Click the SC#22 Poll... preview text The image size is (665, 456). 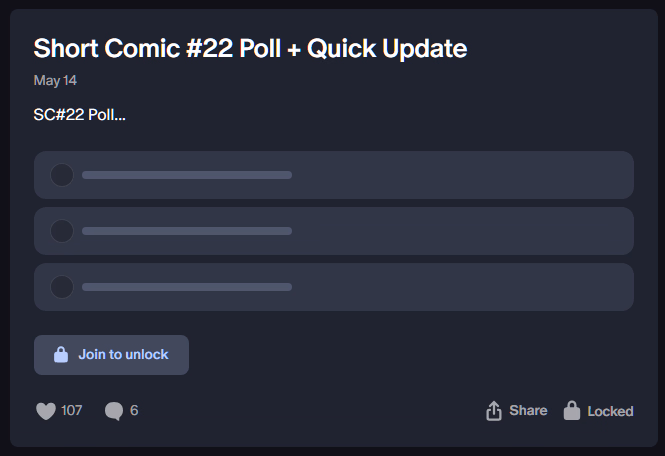point(79,115)
